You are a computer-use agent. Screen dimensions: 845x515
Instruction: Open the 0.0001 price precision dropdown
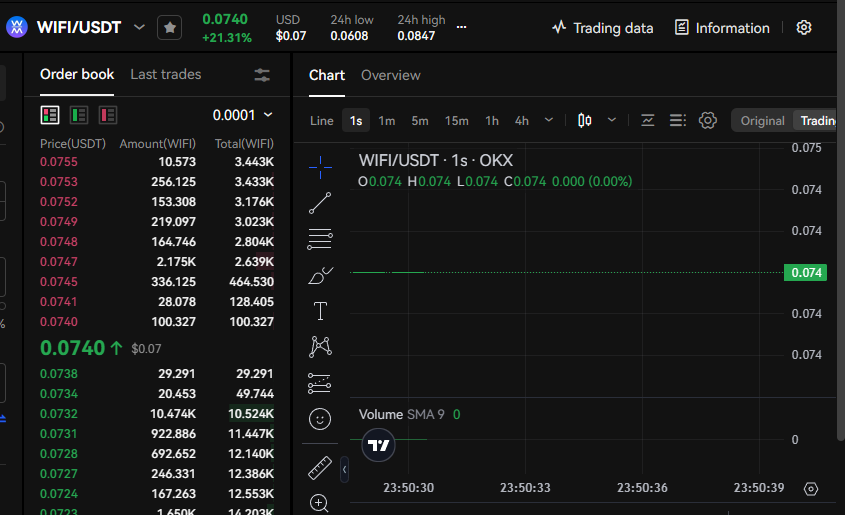coord(243,115)
